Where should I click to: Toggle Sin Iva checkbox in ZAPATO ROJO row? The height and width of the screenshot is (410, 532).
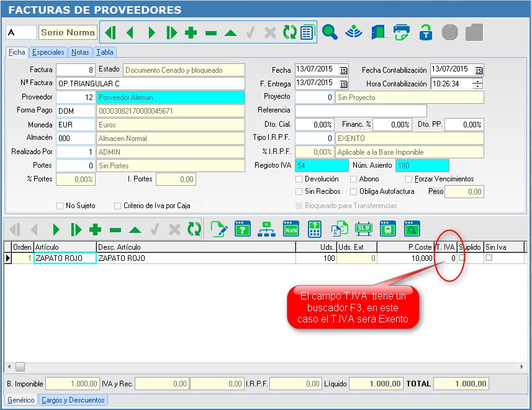click(x=489, y=258)
